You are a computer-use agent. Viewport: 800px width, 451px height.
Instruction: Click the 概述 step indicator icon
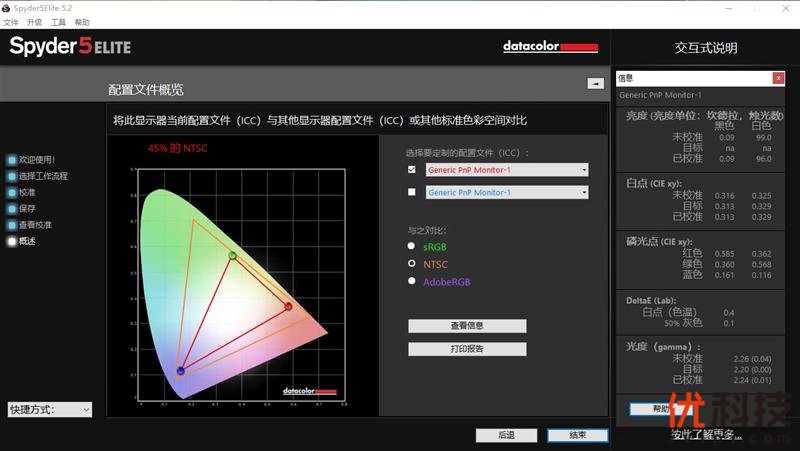[12, 241]
